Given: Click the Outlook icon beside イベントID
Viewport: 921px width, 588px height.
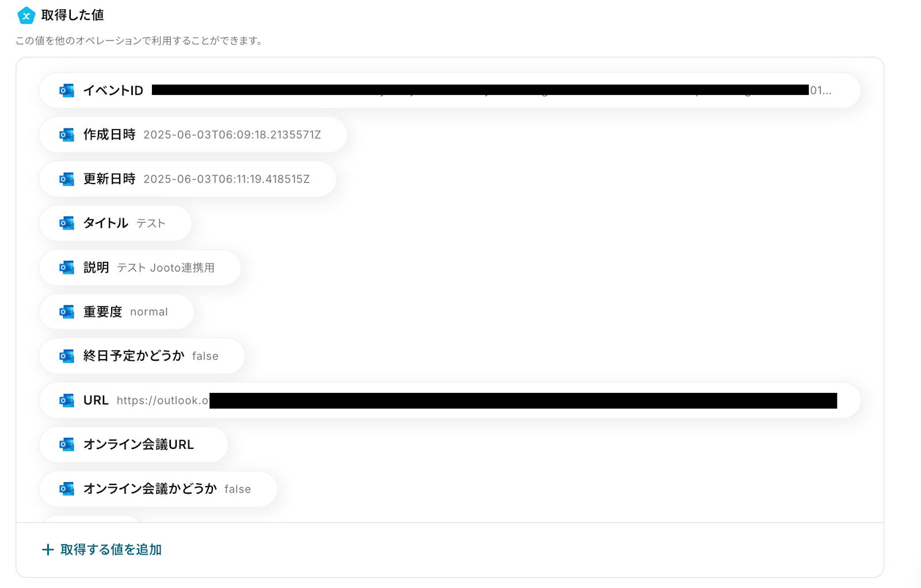Looking at the screenshot, I should tap(67, 91).
